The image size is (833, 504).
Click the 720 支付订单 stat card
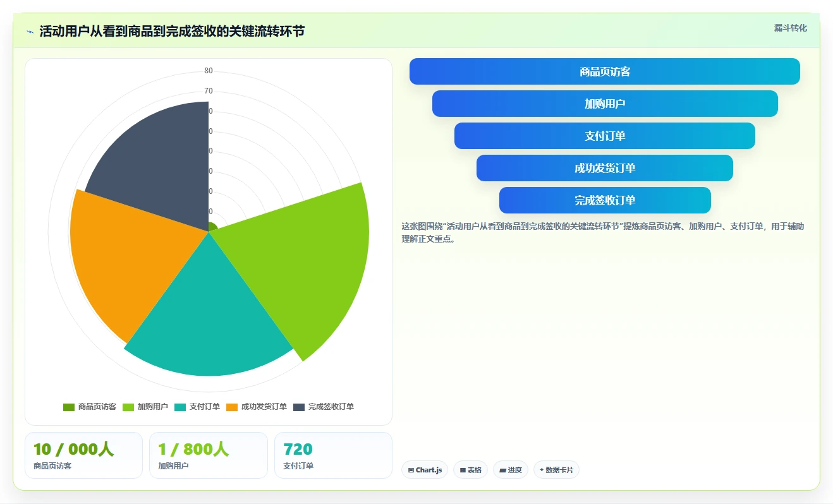pyautogui.click(x=333, y=455)
